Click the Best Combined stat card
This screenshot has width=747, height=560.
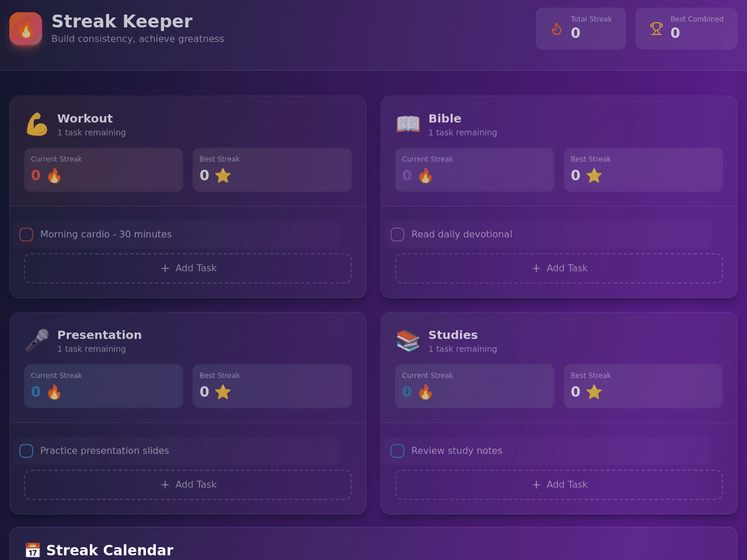pyautogui.click(x=686, y=29)
